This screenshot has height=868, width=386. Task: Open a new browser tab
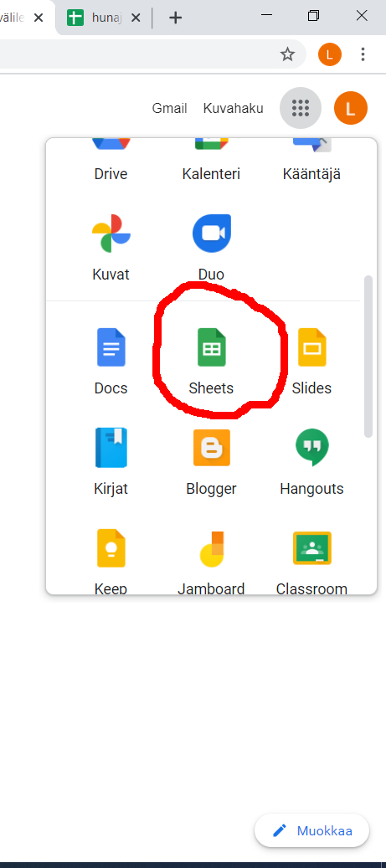[175, 18]
